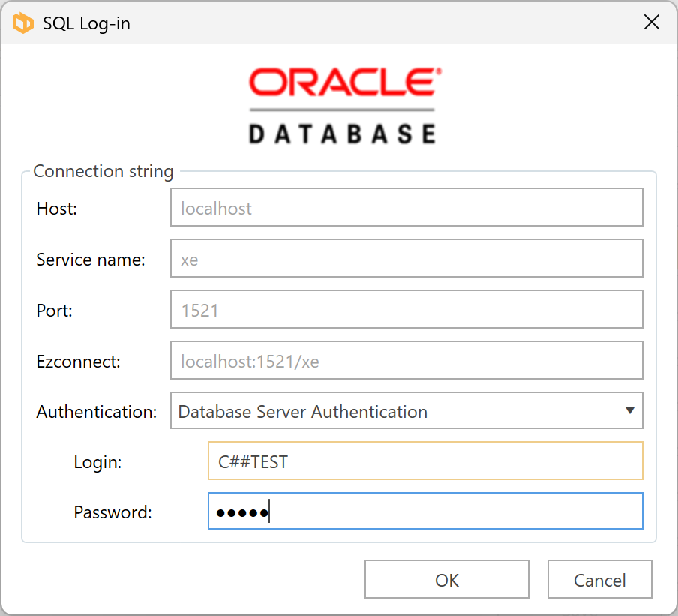Click the 'Connection string' group title
The image size is (678, 616).
[x=103, y=171]
